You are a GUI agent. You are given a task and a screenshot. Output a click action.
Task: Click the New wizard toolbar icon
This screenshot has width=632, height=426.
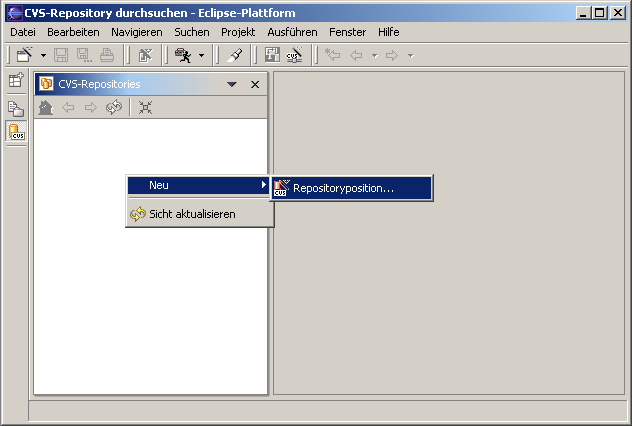(x=24, y=55)
